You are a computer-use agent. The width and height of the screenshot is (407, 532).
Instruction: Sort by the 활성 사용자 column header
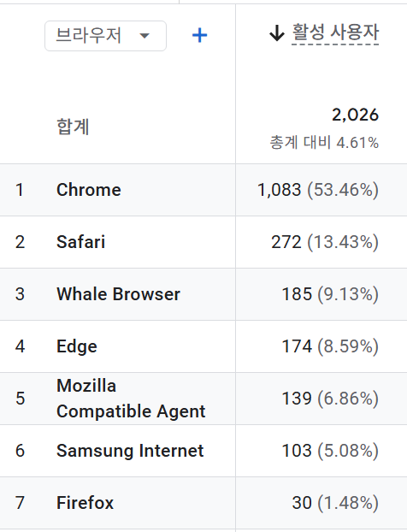pos(335,33)
